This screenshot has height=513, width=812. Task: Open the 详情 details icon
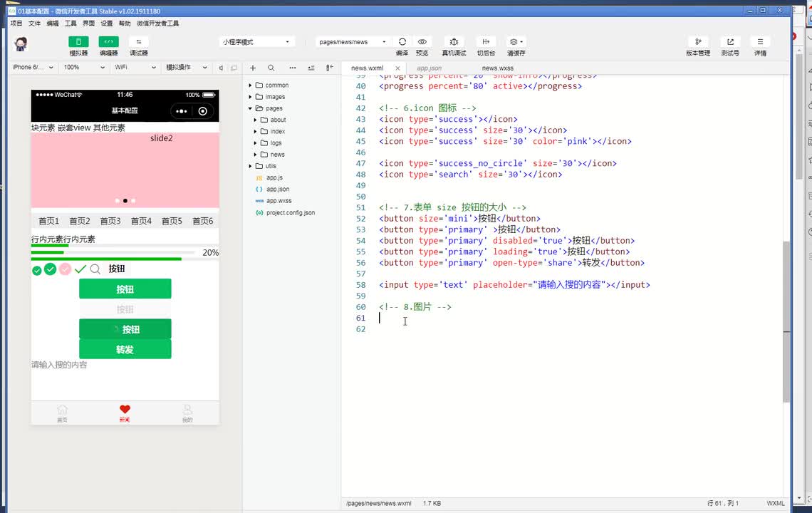760,42
